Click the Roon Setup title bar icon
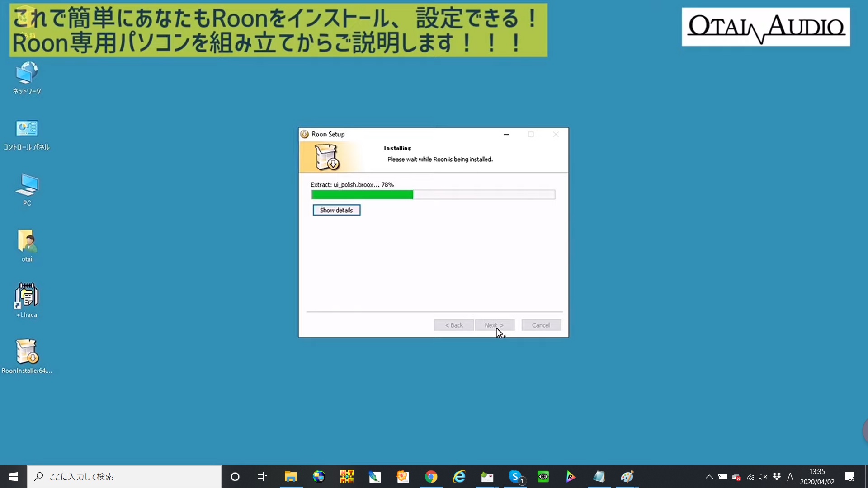868x488 pixels. click(305, 134)
